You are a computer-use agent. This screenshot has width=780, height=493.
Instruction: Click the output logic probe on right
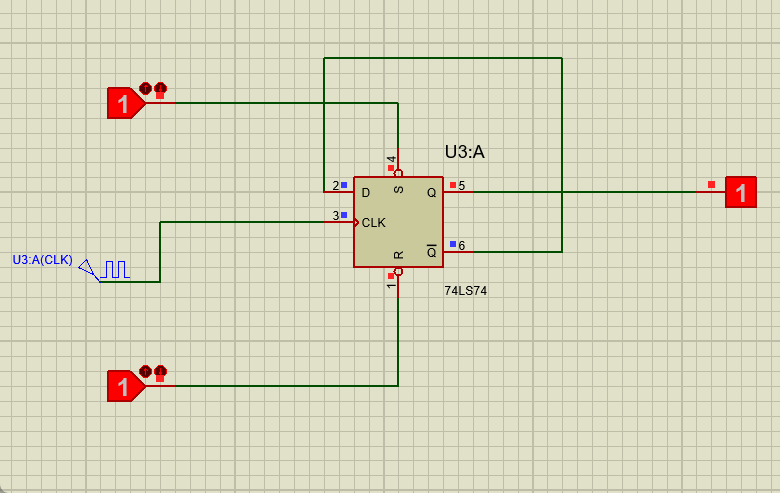[x=741, y=191]
